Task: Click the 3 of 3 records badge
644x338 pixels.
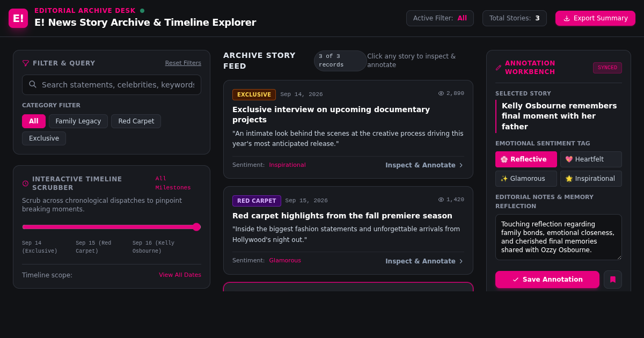Action: point(340,61)
